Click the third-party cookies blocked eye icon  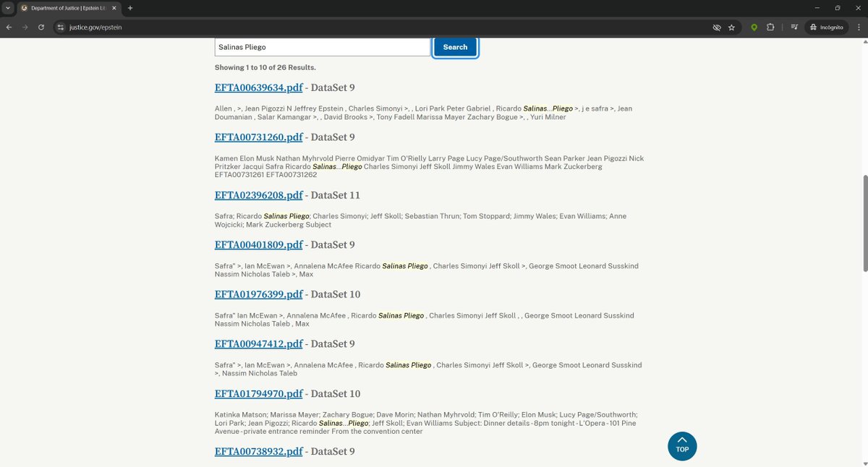[x=717, y=27]
